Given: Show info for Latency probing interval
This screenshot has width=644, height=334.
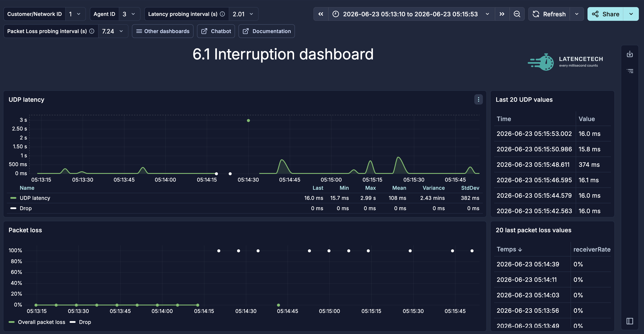Looking at the screenshot, I should [x=222, y=14].
